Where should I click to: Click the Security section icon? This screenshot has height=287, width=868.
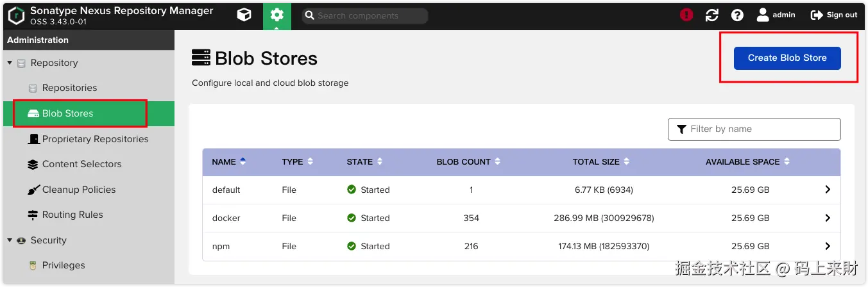[x=21, y=240]
